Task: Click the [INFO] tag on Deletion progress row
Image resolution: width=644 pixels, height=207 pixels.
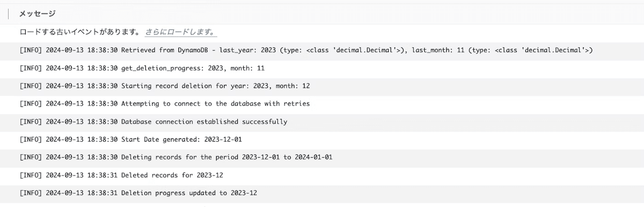Action: click(31, 193)
